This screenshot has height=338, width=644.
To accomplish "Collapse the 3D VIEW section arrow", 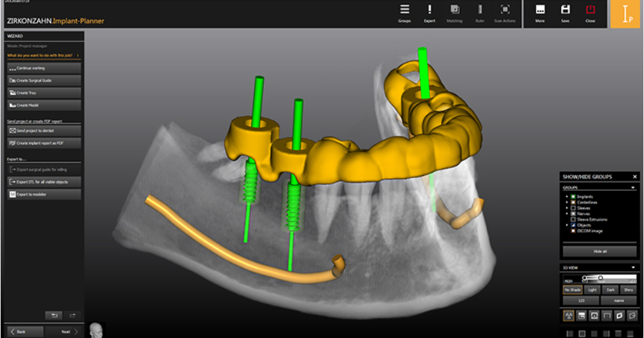I will [633, 267].
